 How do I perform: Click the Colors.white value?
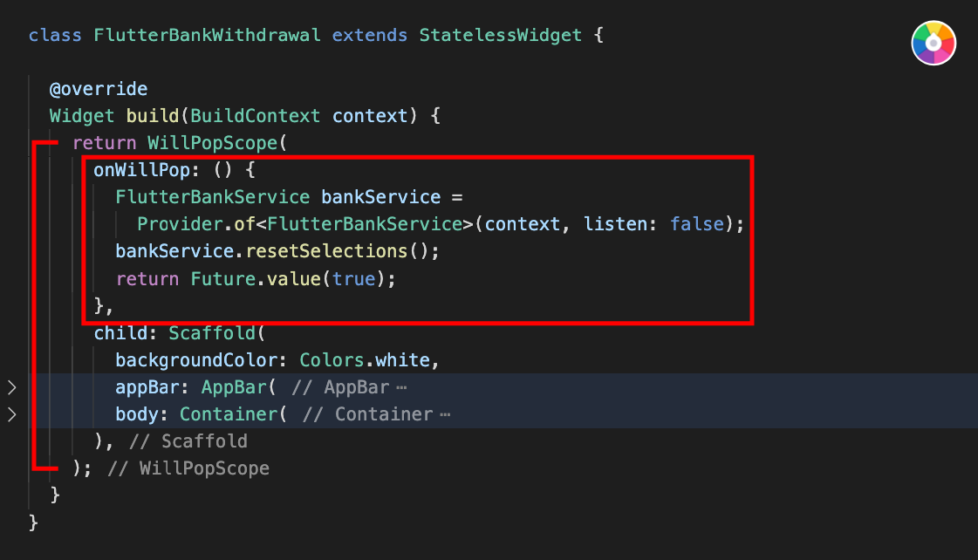tap(365, 360)
